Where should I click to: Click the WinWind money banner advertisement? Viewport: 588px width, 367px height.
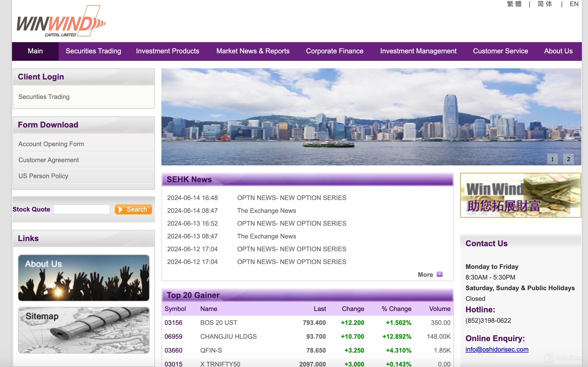coord(520,195)
